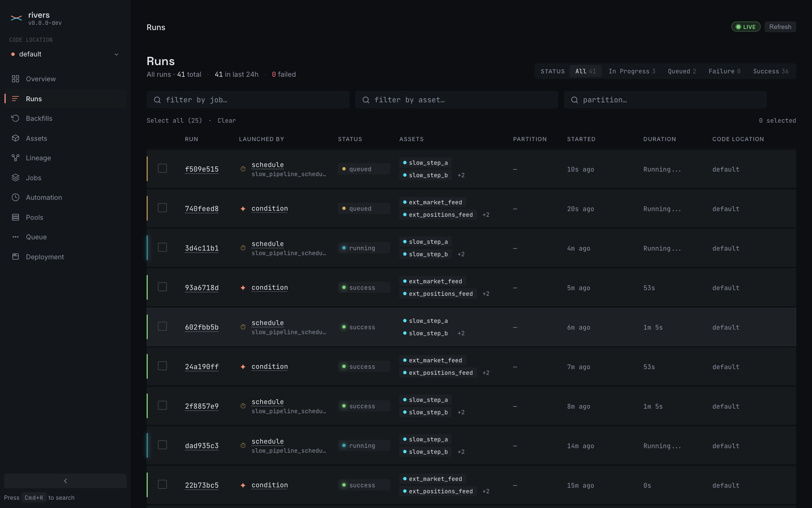Filter runs by Success status

point(771,71)
